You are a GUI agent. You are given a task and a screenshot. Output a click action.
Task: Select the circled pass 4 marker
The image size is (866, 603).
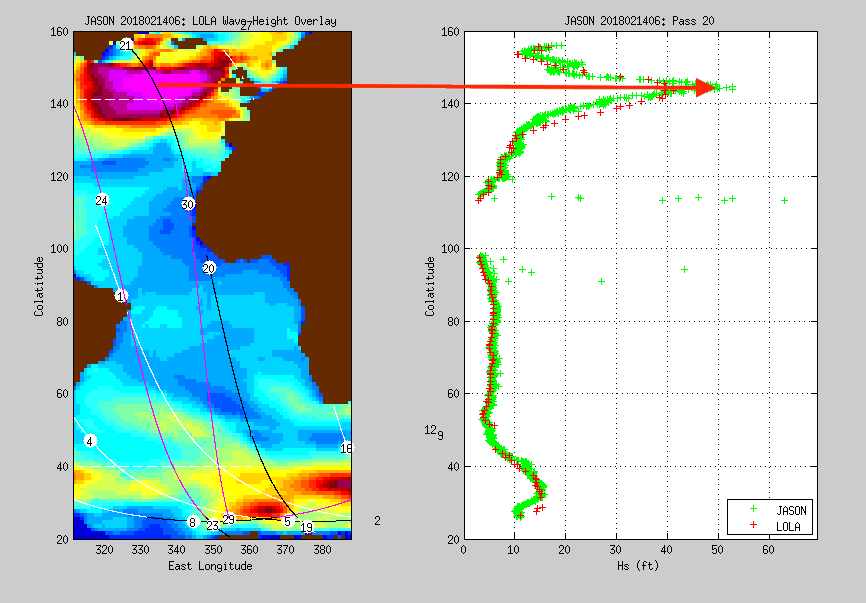[90, 441]
